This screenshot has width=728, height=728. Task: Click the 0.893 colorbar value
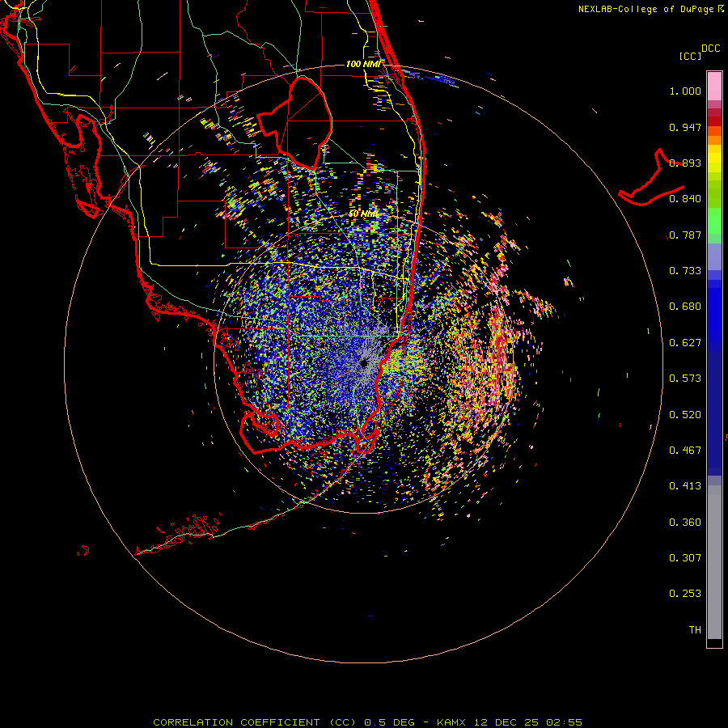(x=685, y=163)
